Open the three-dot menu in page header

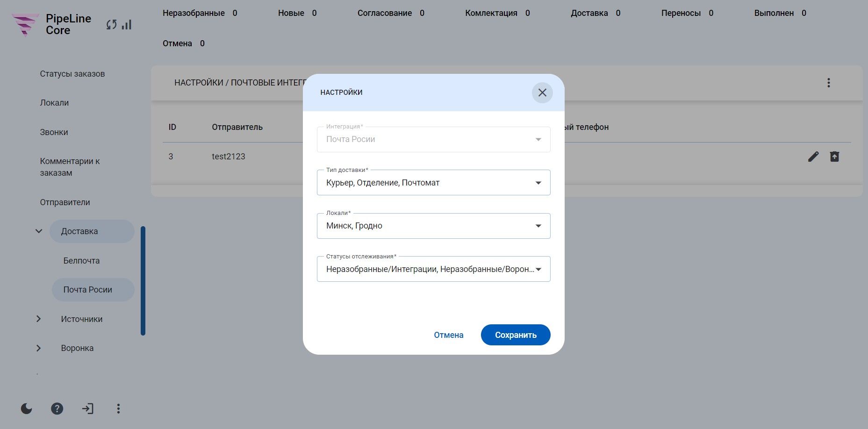[828, 83]
